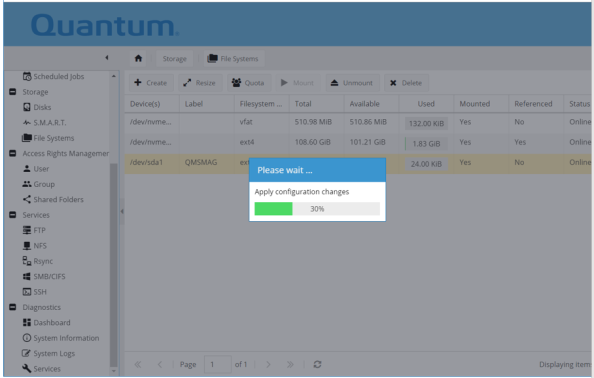This screenshot has width=594, height=378.
Task: Collapse the sidebar using left arrow
Action: point(107,58)
